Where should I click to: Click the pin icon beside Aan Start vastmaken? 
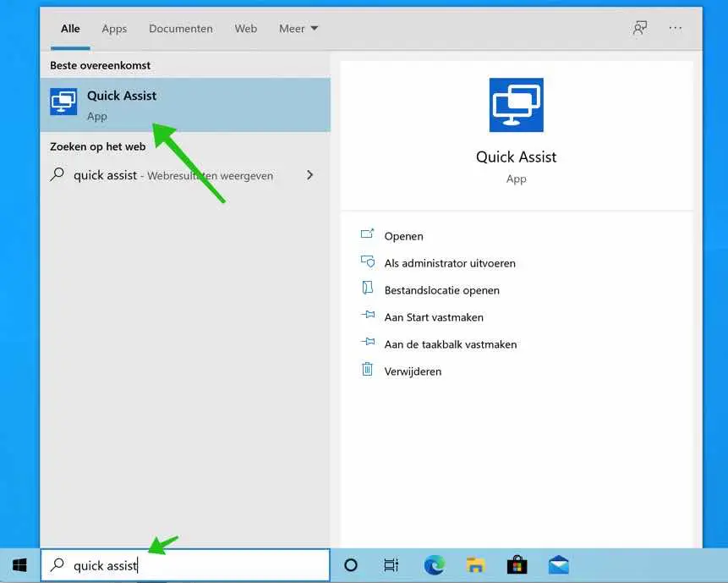[368, 315]
